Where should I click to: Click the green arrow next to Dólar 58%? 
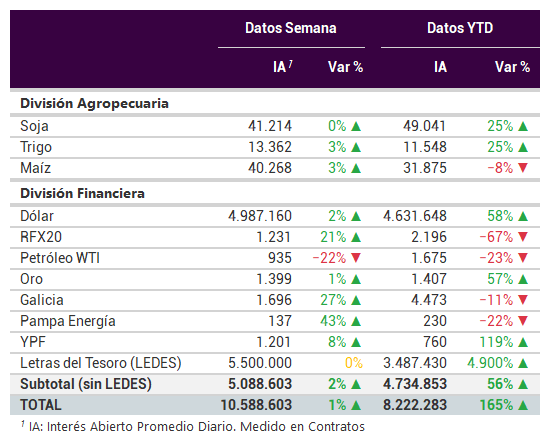pos(523,216)
